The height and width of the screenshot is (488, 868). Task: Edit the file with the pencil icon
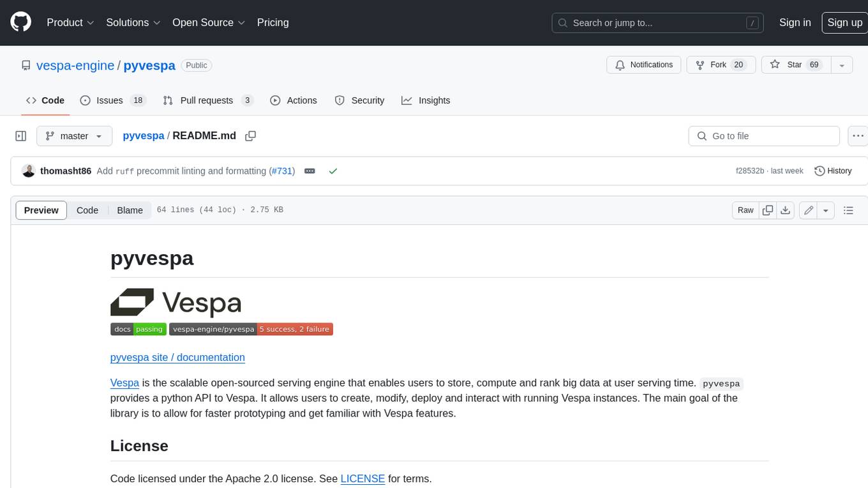pyautogui.click(x=809, y=210)
